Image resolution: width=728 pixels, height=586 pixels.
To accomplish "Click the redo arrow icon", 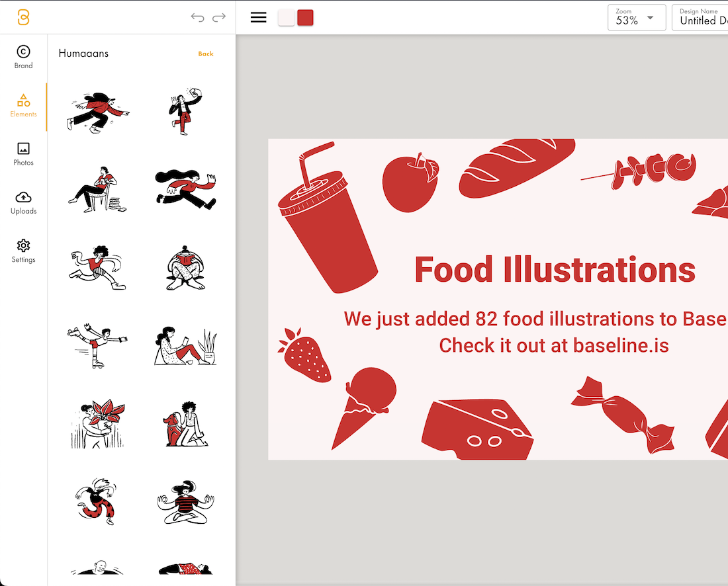I will point(219,18).
